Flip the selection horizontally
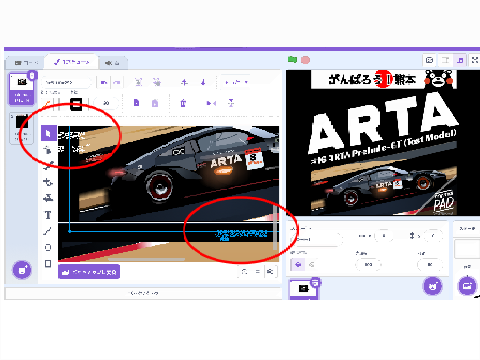The image size is (480, 360). coord(211,103)
